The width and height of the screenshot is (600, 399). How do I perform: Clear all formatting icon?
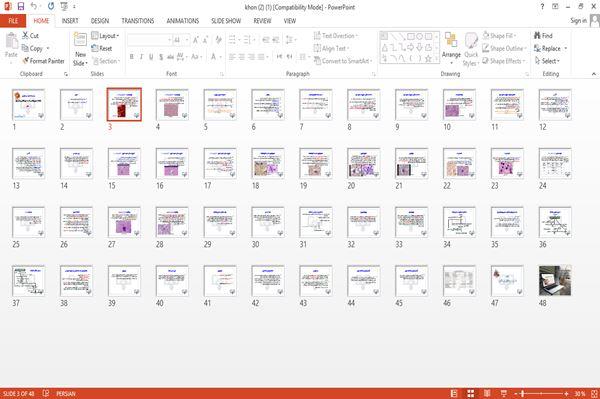point(218,39)
